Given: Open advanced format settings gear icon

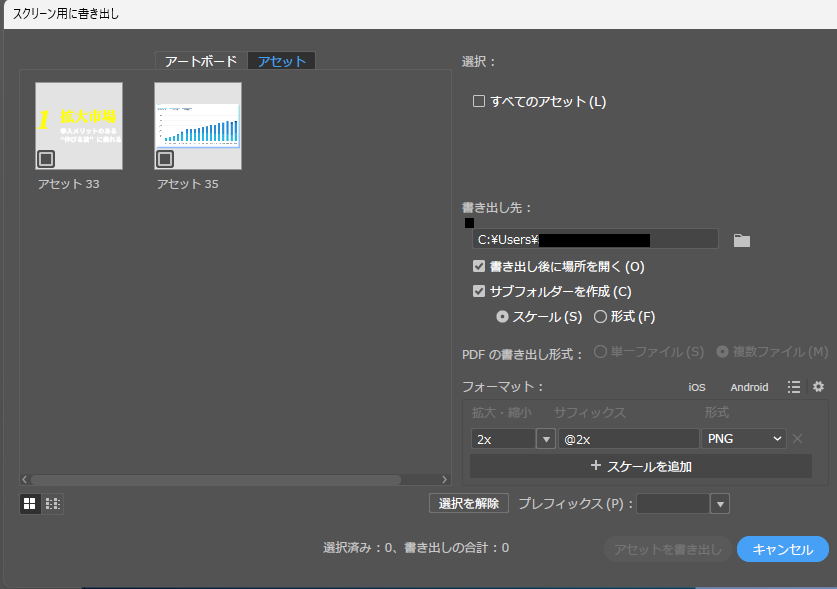Looking at the screenshot, I should pyautogui.click(x=818, y=387).
